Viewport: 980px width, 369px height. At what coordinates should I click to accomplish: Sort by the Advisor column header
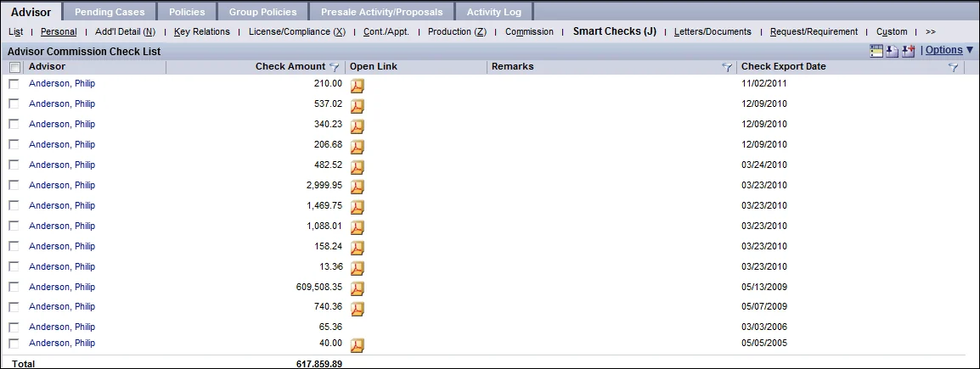47,66
